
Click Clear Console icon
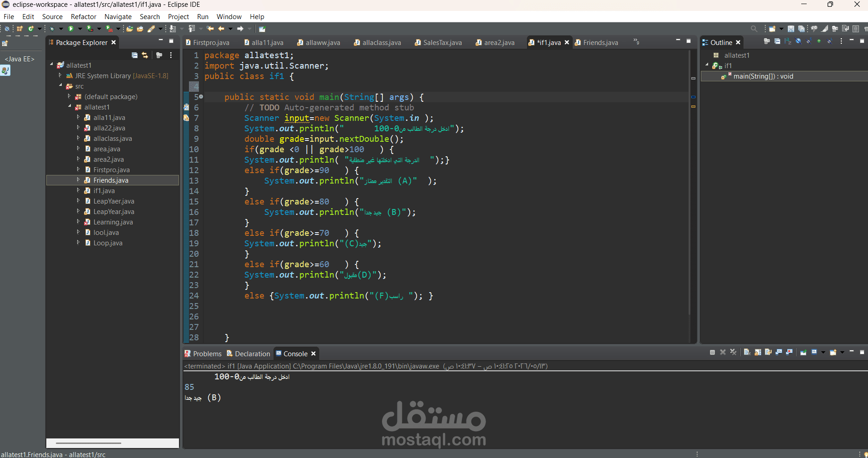[x=747, y=352]
